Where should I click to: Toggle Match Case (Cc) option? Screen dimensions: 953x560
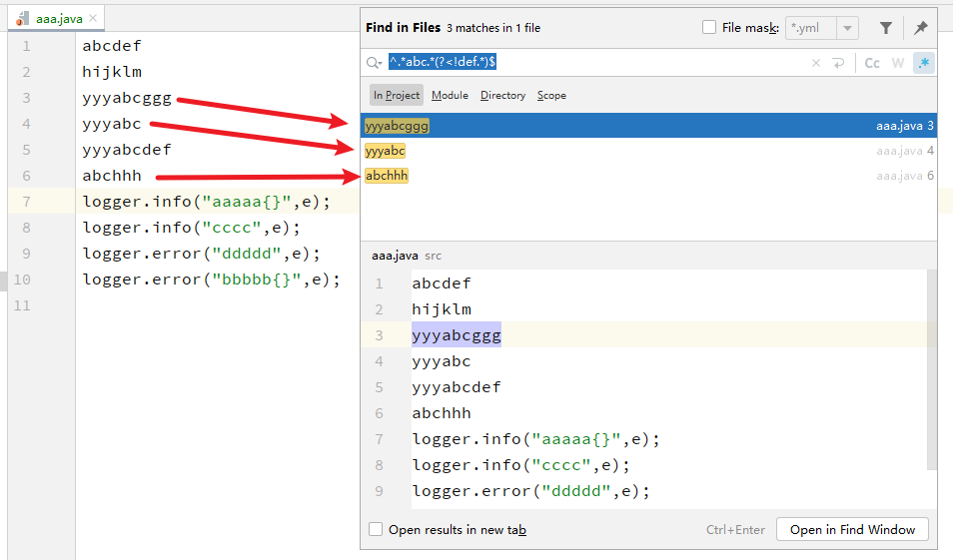(x=872, y=63)
